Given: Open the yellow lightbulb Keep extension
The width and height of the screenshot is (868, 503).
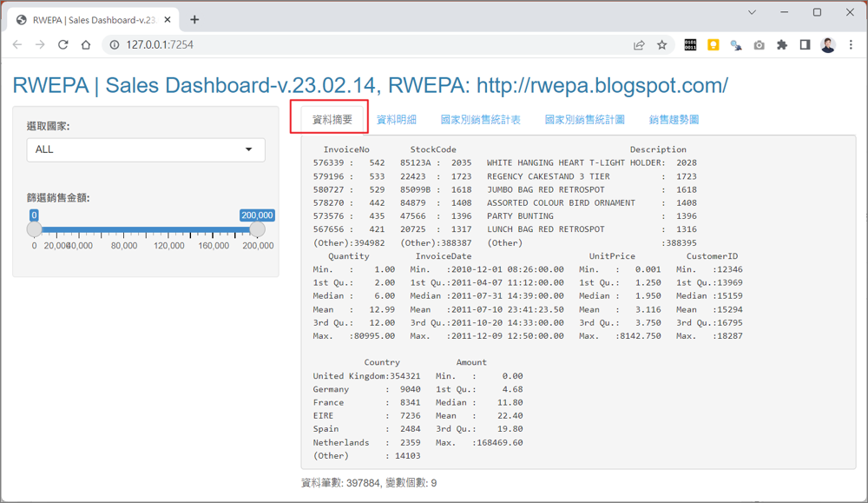Looking at the screenshot, I should pos(713,45).
